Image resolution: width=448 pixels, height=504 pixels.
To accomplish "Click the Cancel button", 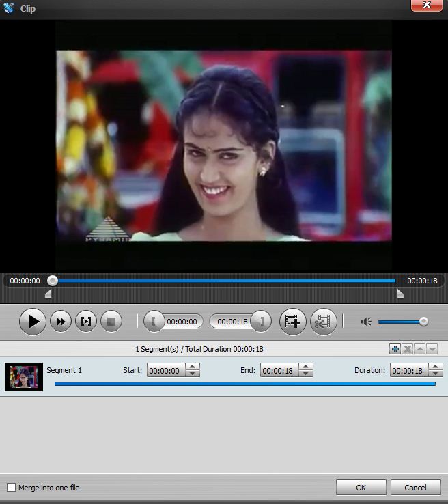I will [415, 488].
